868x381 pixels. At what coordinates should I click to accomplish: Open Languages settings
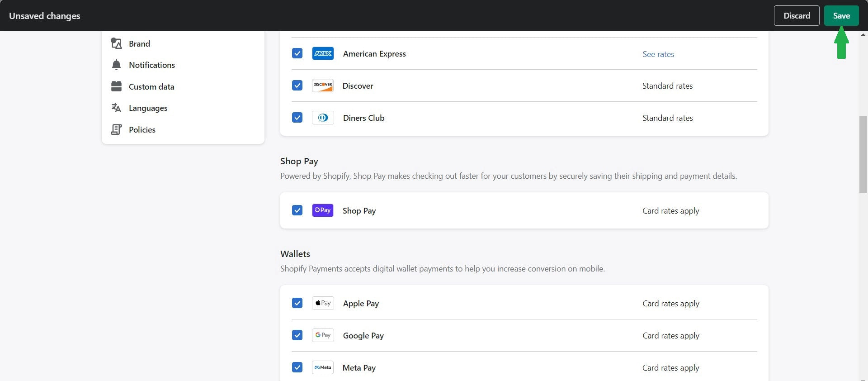148,108
